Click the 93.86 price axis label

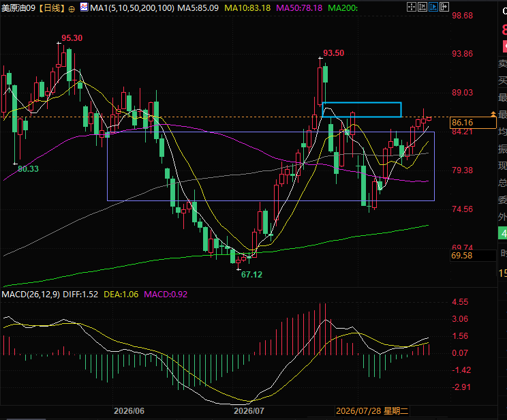[x=463, y=54]
